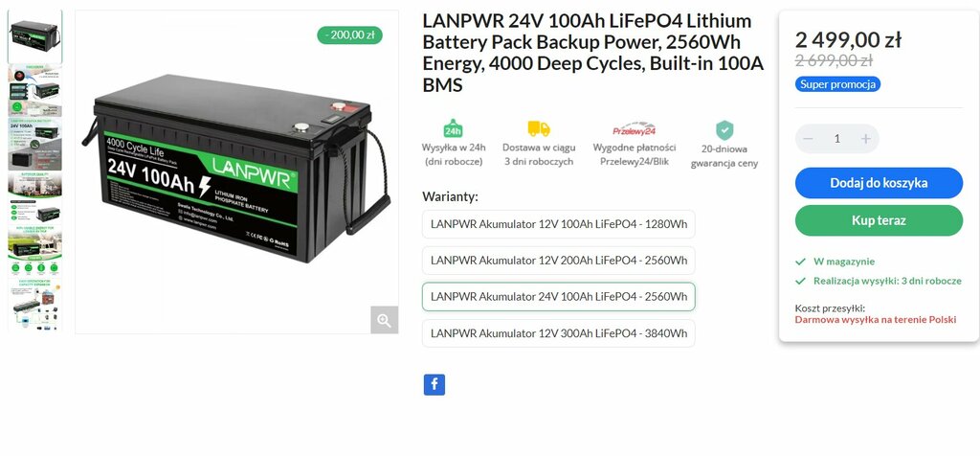The height and width of the screenshot is (456, 980).
Task: Click the yellow delivery truck icon
Action: click(539, 128)
